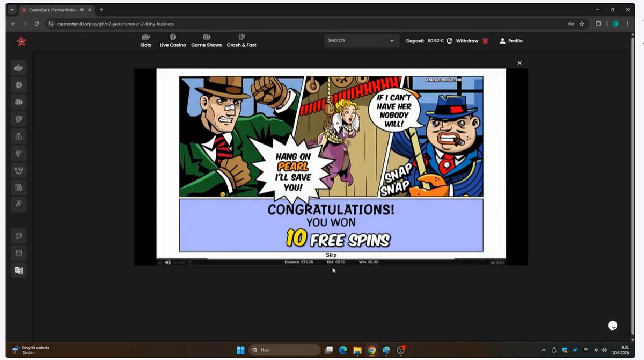Open the Live Casino globe sidebar icon
Viewport: 644px width, 360px height.
click(x=19, y=85)
